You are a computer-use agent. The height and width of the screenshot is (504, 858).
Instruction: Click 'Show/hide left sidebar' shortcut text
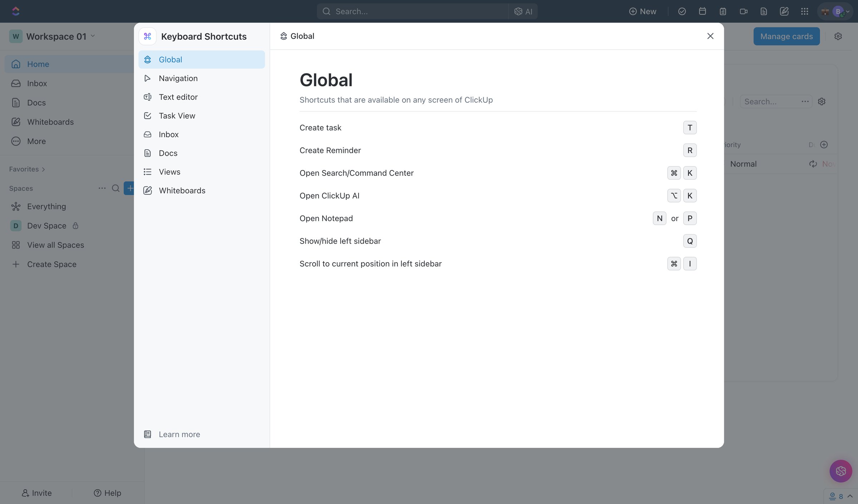pyautogui.click(x=340, y=241)
